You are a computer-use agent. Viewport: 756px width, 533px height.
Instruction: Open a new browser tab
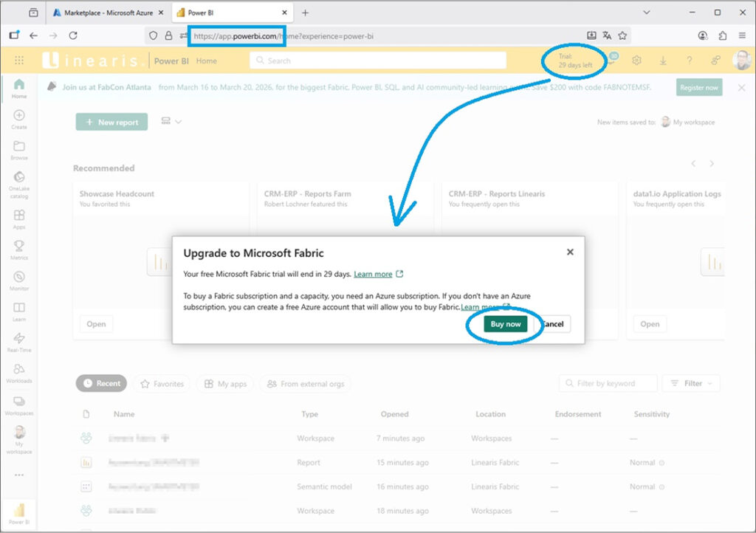305,13
